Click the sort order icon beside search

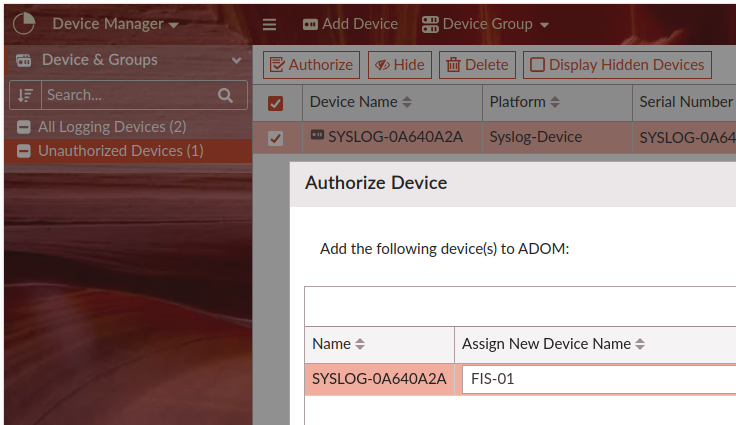click(x=26, y=95)
